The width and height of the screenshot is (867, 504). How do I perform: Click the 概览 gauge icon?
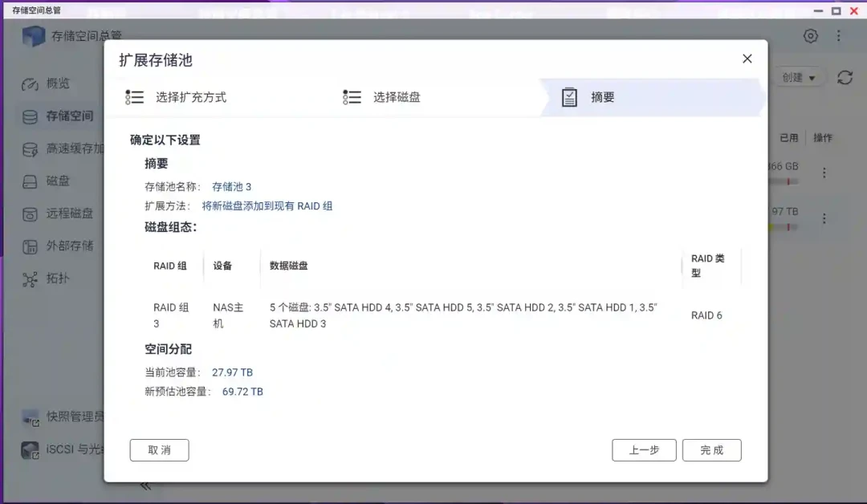(30, 84)
